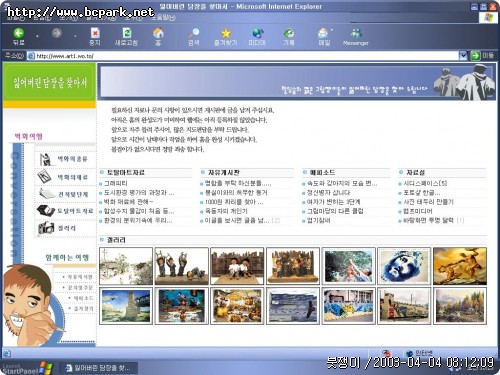
Task: Select the 잃어버린 담장을 찾... taskbar window button
Action: [x=99, y=368]
